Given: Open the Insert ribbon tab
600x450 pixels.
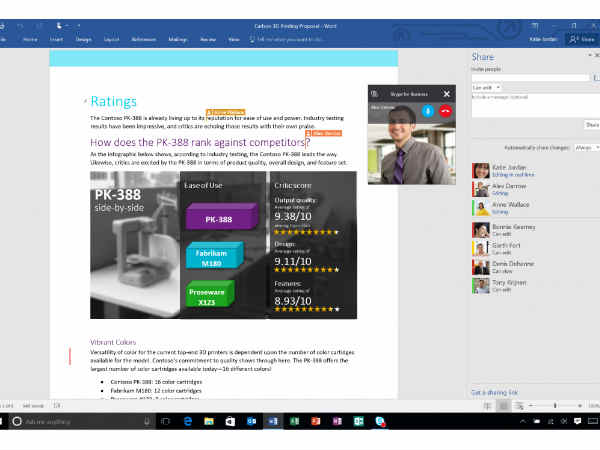Looking at the screenshot, I should [57, 40].
